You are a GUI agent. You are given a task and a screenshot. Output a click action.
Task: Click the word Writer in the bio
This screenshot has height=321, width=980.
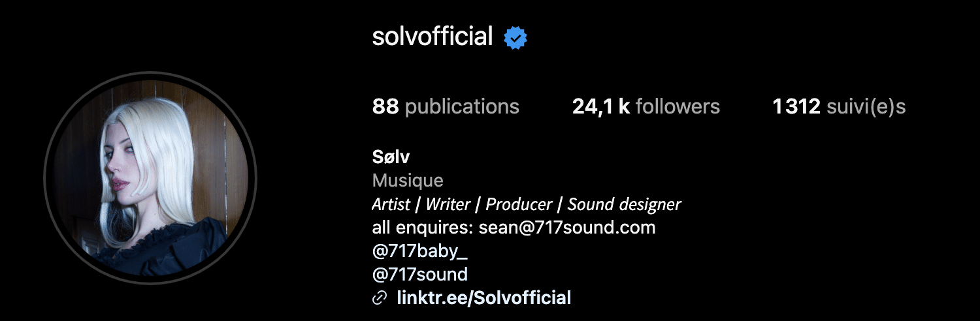tap(448, 204)
